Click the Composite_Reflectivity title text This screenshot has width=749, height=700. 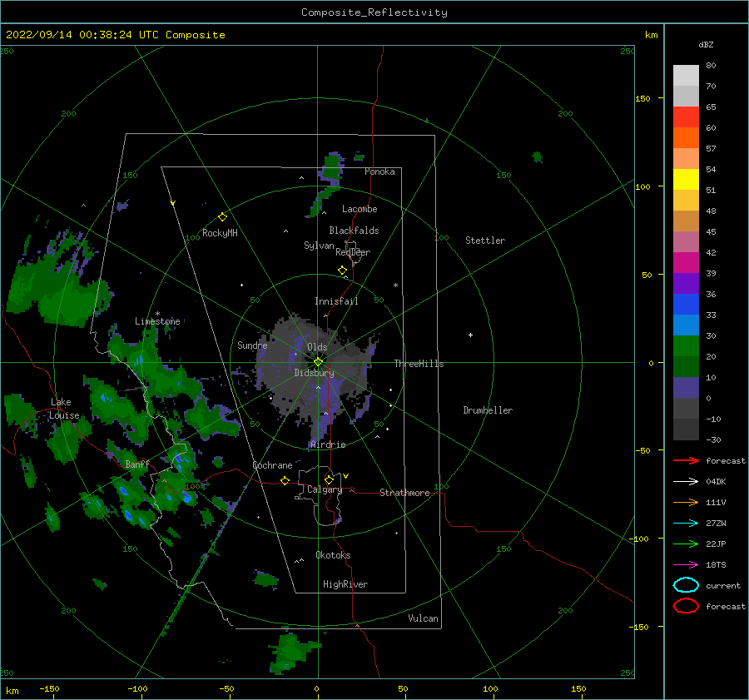tap(374, 12)
